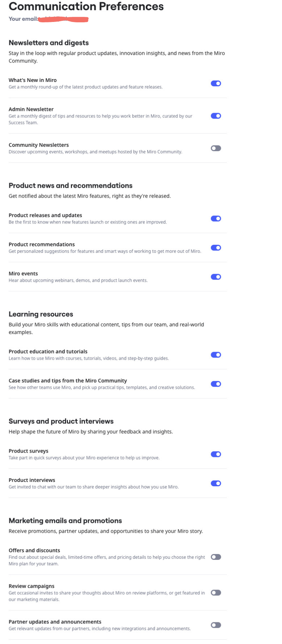Disable the Miro events toggle
282x644 pixels.
216,277
